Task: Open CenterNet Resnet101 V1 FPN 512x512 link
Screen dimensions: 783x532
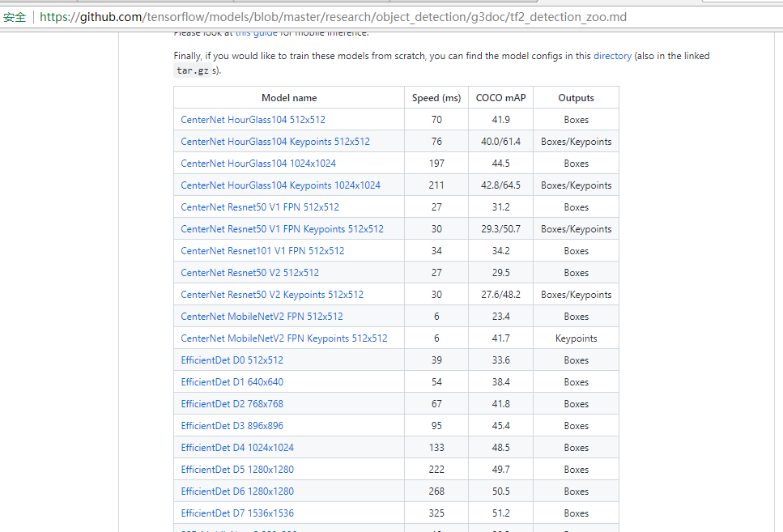Action: click(262, 251)
